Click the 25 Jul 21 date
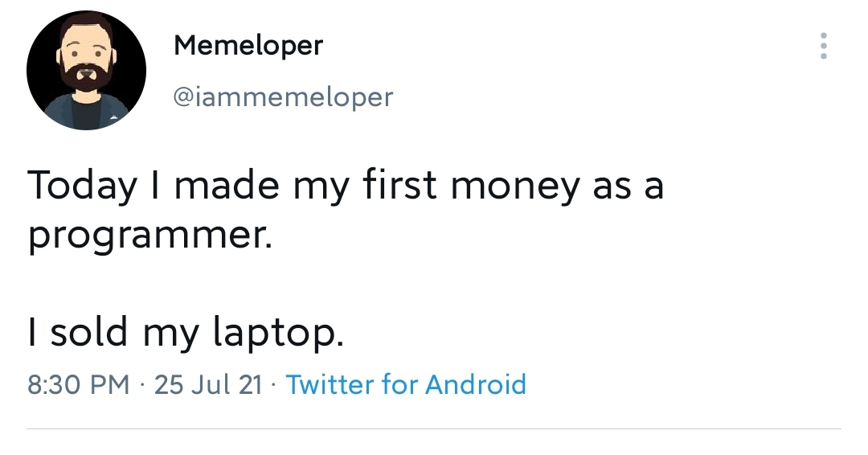Viewport: 868px width, 455px height. (207, 384)
